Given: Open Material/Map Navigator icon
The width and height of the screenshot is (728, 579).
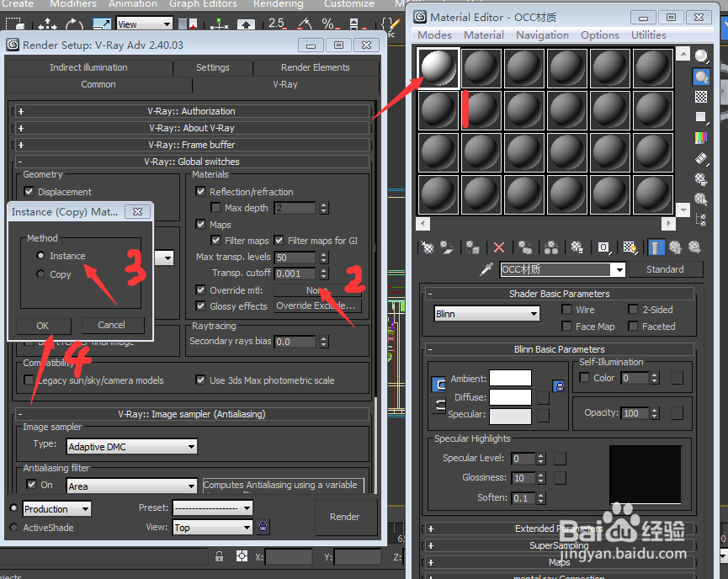Looking at the screenshot, I should click(x=701, y=219).
